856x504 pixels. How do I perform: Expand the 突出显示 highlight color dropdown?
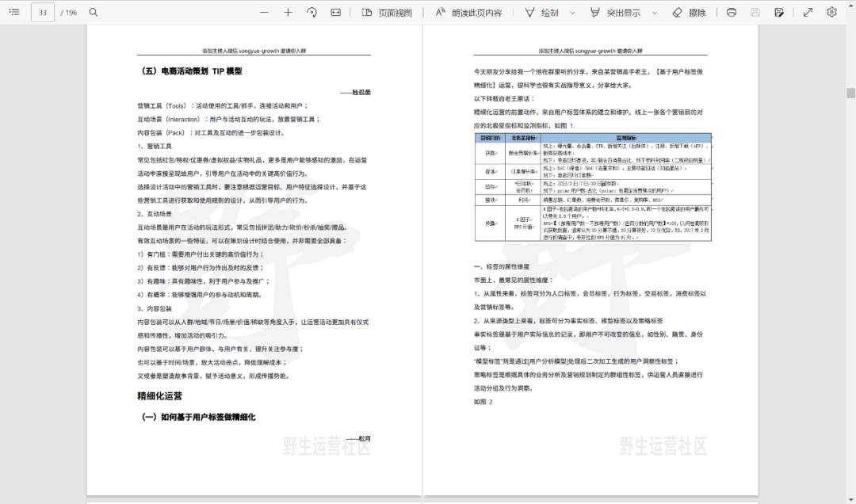point(655,13)
